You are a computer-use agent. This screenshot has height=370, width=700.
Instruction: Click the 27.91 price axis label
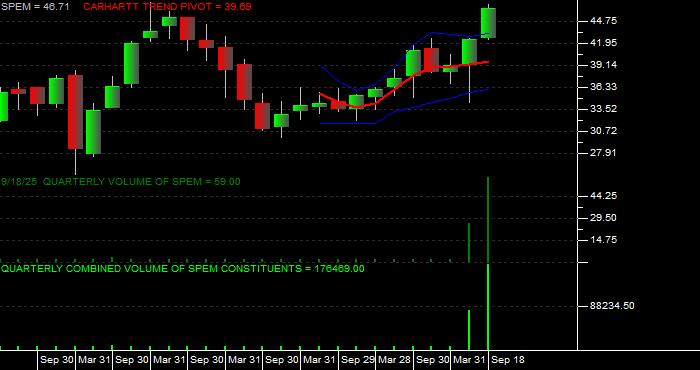coord(603,153)
